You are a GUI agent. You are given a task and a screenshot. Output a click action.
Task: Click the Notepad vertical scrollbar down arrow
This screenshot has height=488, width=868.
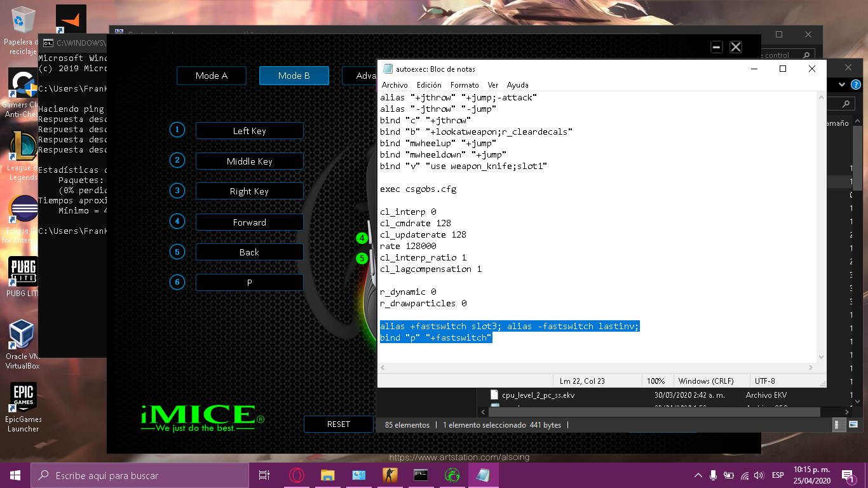click(822, 358)
